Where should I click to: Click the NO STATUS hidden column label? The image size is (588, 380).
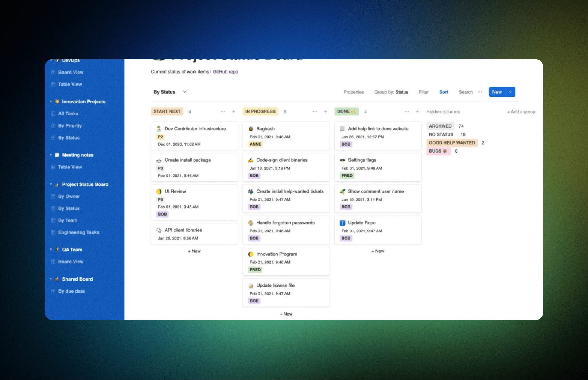pos(441,134)
